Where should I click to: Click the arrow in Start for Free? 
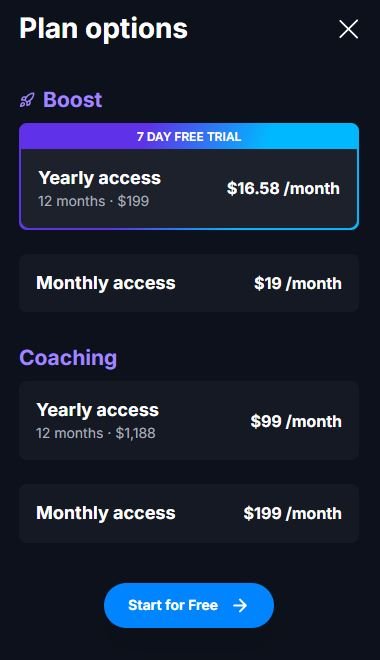pyautogui.click(x=240, y=606)
